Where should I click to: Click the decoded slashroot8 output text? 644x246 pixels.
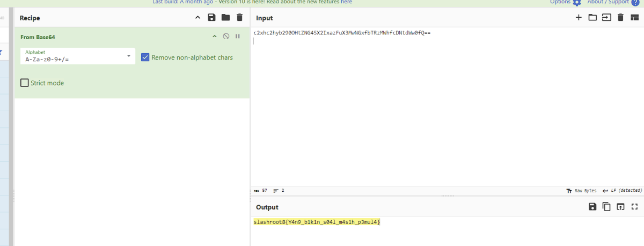(317, 222)
